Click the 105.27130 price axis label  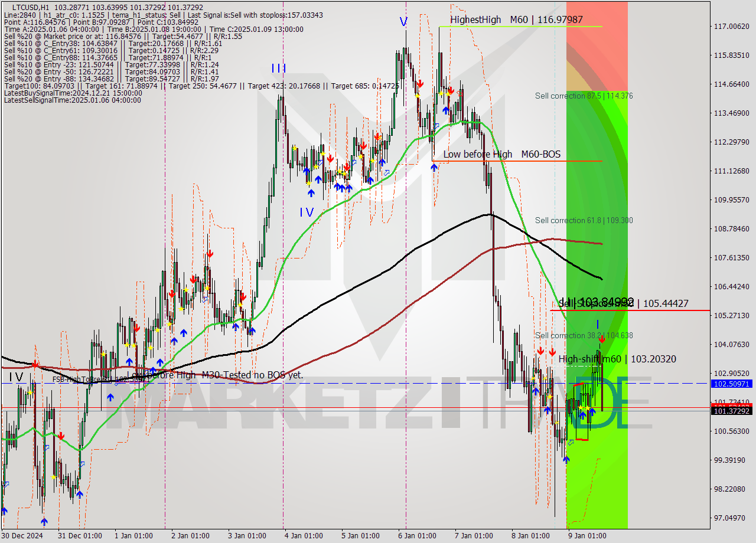tap(731, 316)
